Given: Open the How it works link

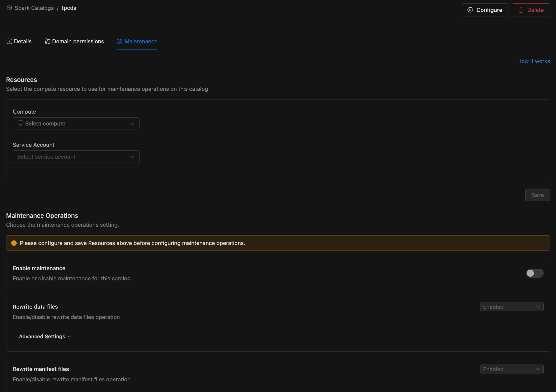Looking at the screenshot, I should coord(533,61).
